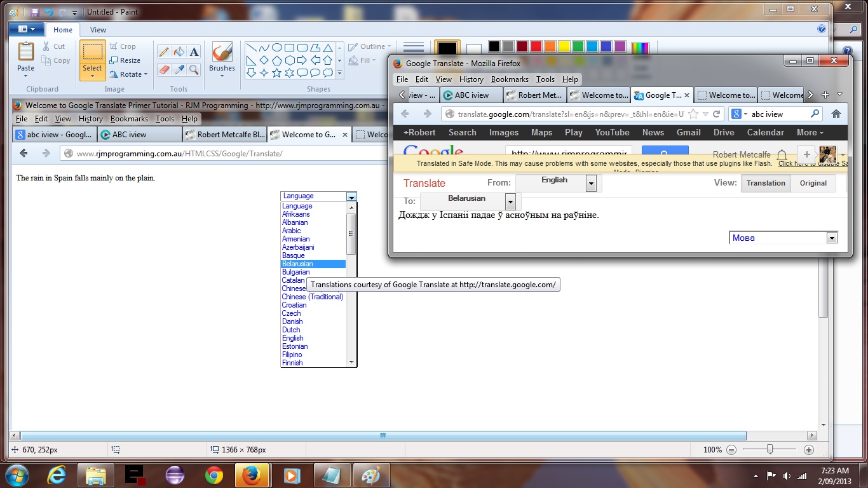Switch view to Original
The height and width of the screenshot is (488, 868).
813,183
